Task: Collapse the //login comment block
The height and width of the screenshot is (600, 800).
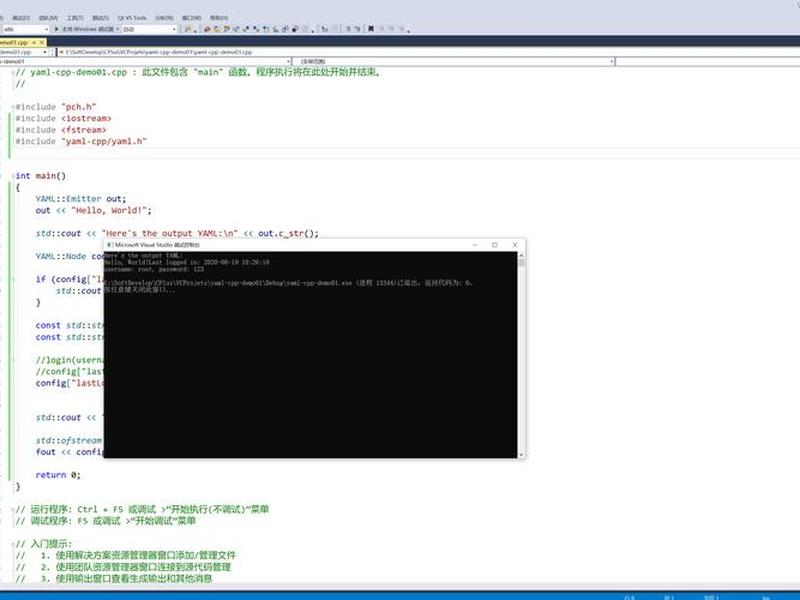Action: pyautogui.click(x=13, y=360)
